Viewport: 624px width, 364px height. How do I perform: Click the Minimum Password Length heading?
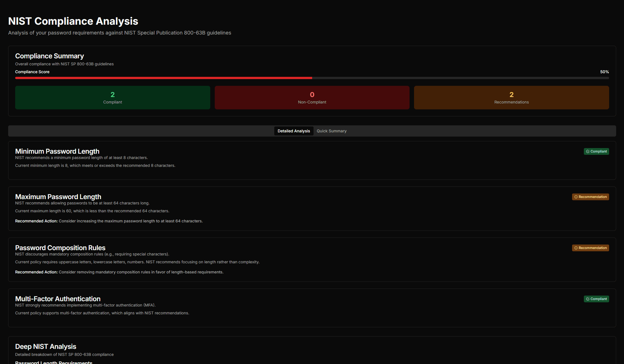coord(57,151)
